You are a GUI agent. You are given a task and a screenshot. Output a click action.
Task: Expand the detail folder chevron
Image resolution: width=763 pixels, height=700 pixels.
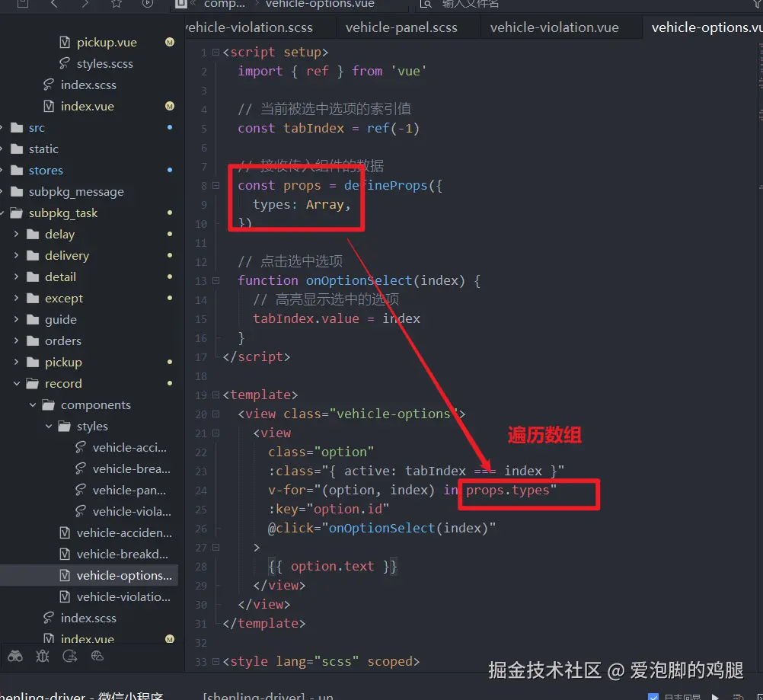(16, 276)
